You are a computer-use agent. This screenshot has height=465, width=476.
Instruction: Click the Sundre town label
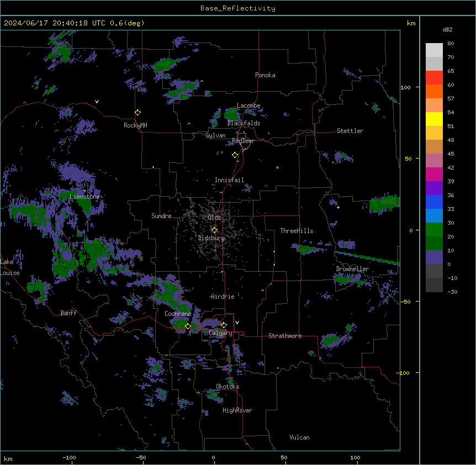pos(161,216)
